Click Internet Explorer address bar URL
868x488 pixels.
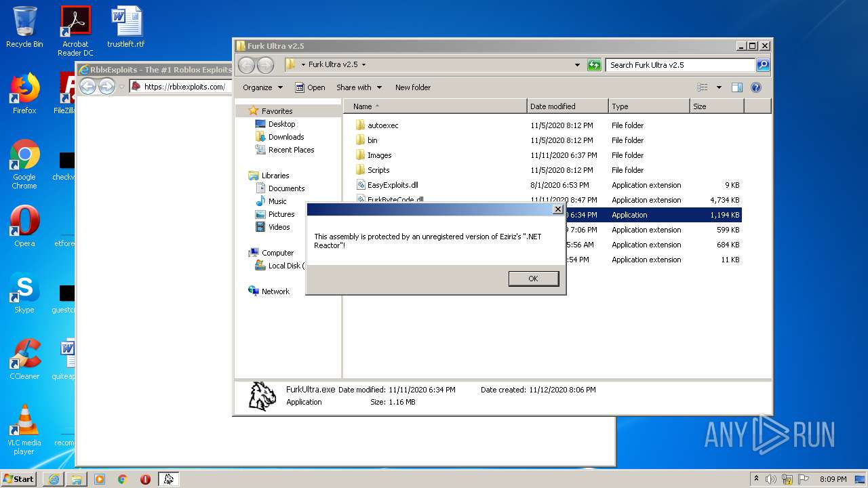[184, 87]
